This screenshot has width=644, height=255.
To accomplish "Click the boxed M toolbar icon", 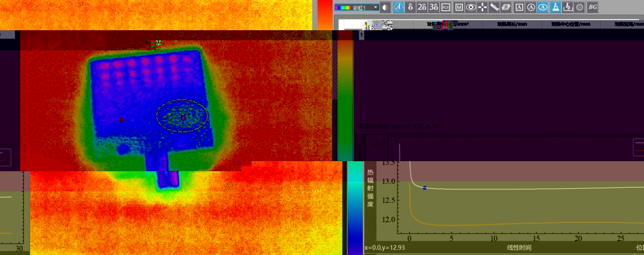I will coord(459,7).
